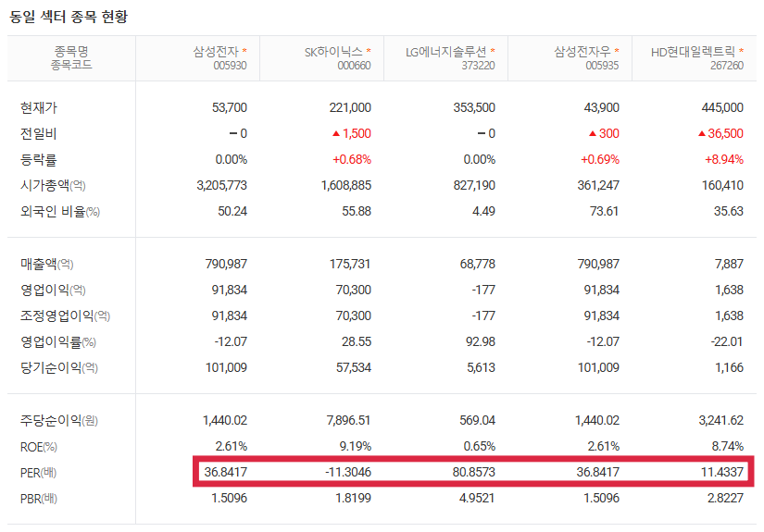Select stock code 267260

click(x=727, y=65)
